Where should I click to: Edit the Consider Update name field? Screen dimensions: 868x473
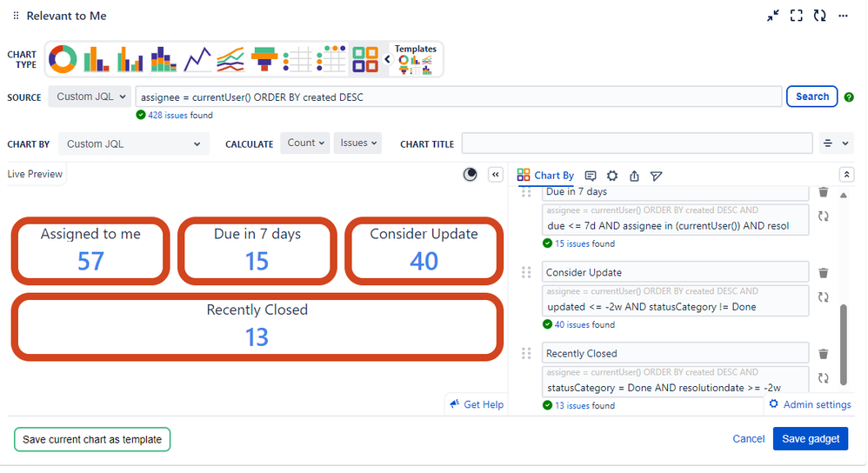(x=675, y=272)
